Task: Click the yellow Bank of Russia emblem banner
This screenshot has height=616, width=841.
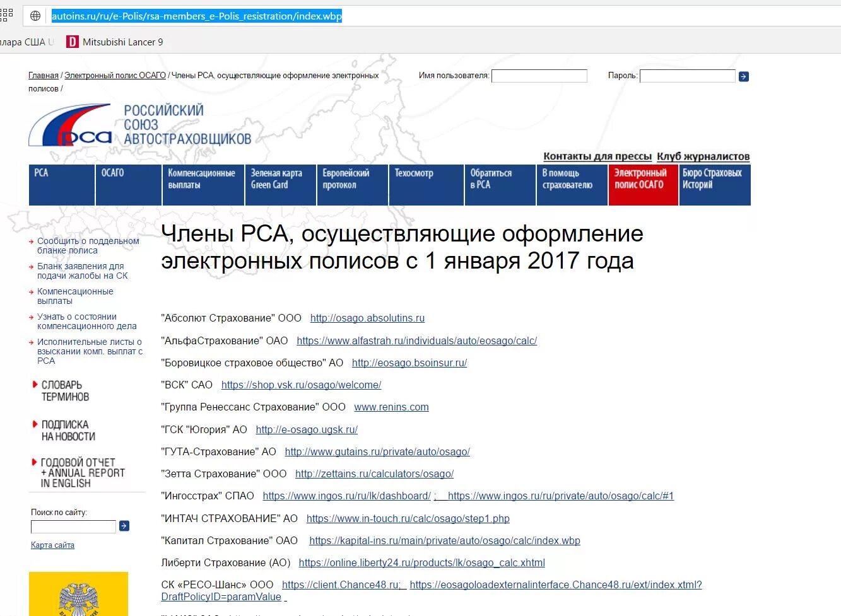Action: (78, 594)
